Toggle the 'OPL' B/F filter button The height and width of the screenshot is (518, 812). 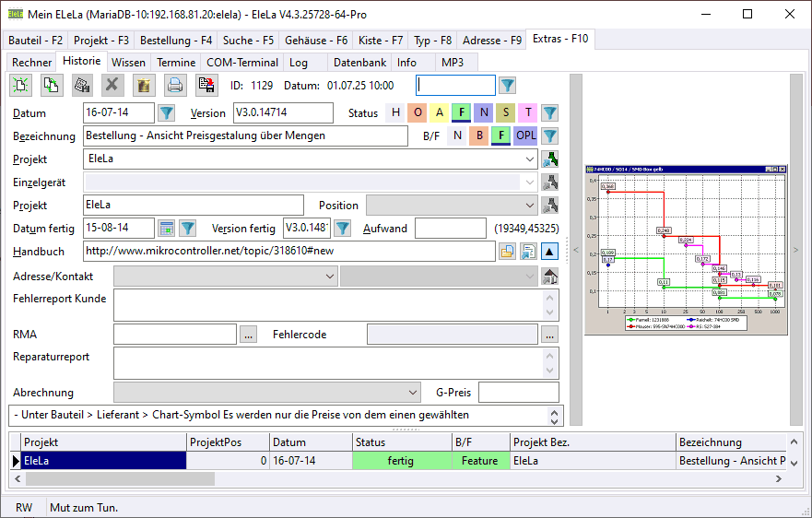tap(525, 136)
